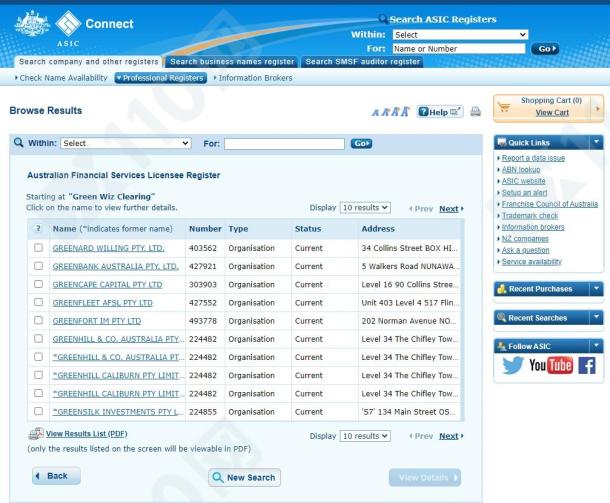The height and width of the screenshot is (503, 610).
Task: Open Setup an alert link
Action: coord(524,193)
